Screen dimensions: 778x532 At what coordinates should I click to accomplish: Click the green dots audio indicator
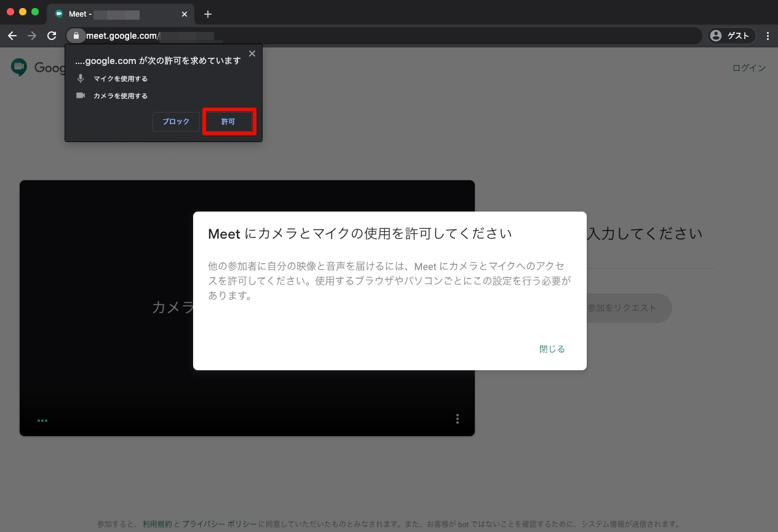click(x=42, y=421)
